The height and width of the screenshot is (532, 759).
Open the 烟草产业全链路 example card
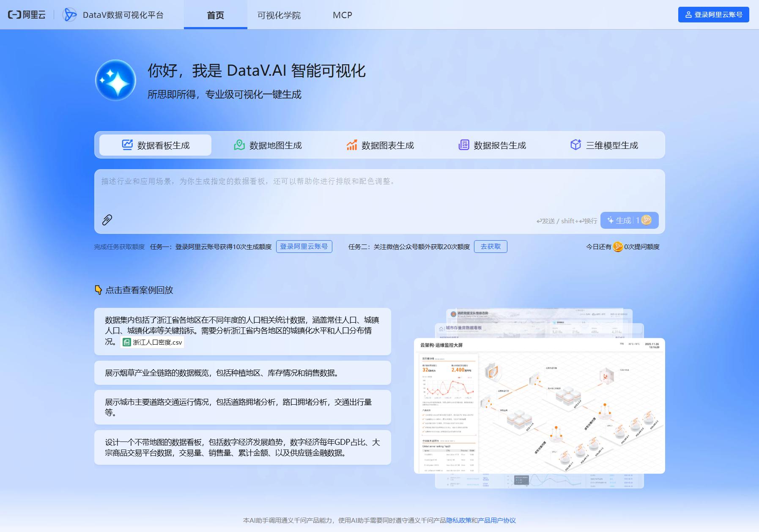(242, 373)
